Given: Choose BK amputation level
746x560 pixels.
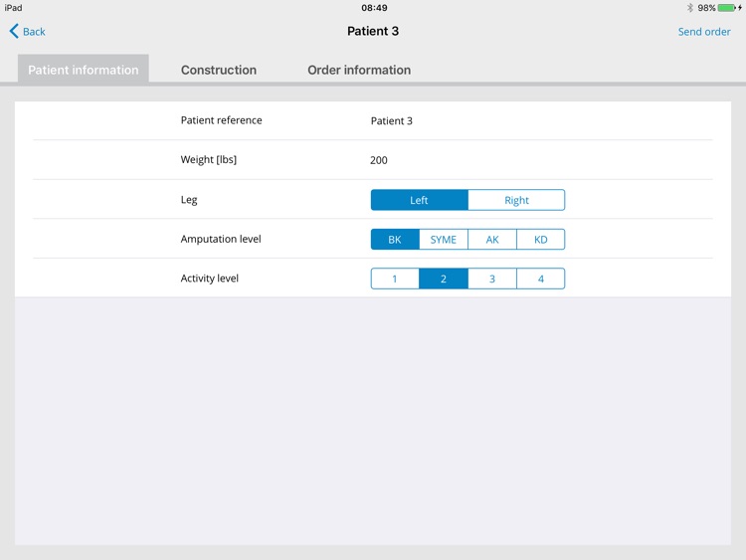Looking at the screenshot, I should pyautogui.click(x=395, y=240).
